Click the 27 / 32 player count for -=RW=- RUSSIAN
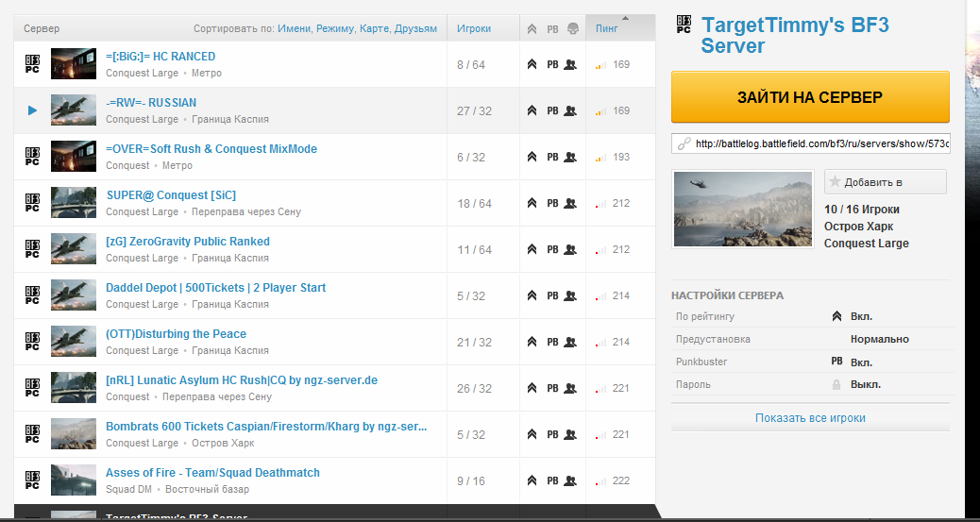Image resolution: width=980 pixels, height=522 pixels. [x=474, y=111]
